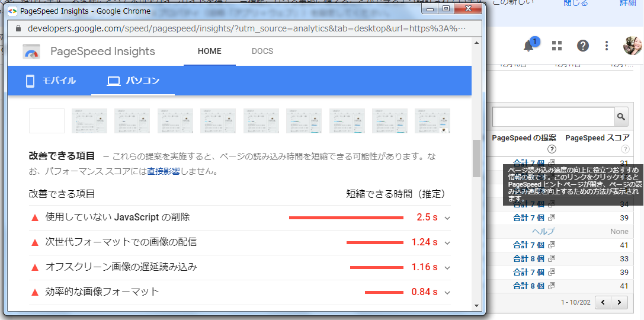This screenshot has height=320, width=644.
Task: Click the Analytics table search field
Action: click(x=553, y=117)
